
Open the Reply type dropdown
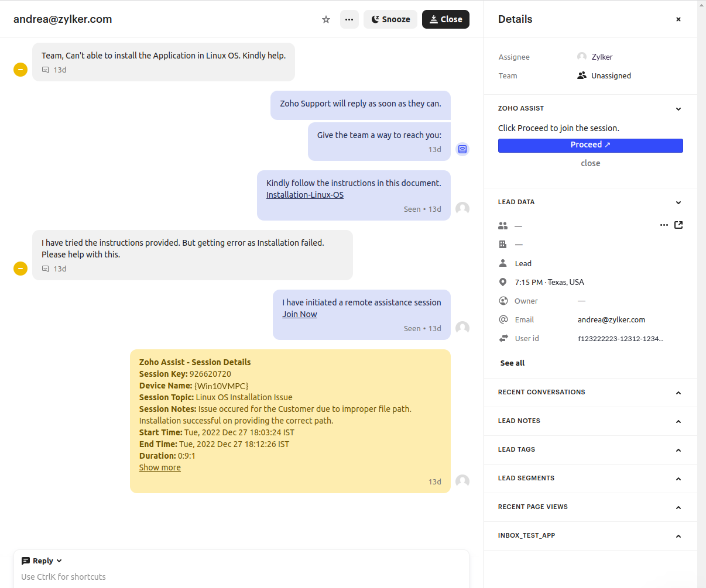tap(42, 561)
